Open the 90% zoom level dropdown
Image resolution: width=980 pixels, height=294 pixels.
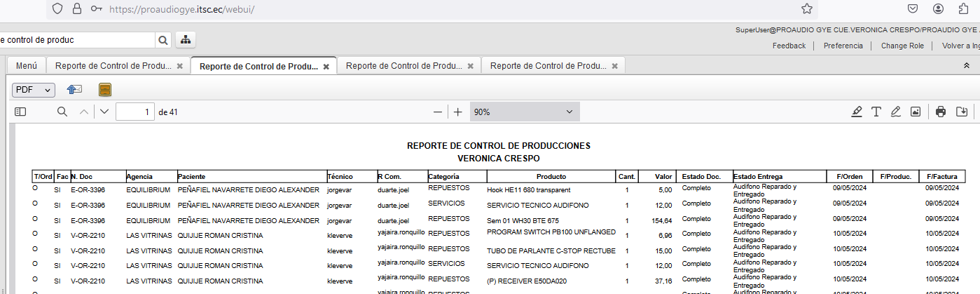coord(524,112)
